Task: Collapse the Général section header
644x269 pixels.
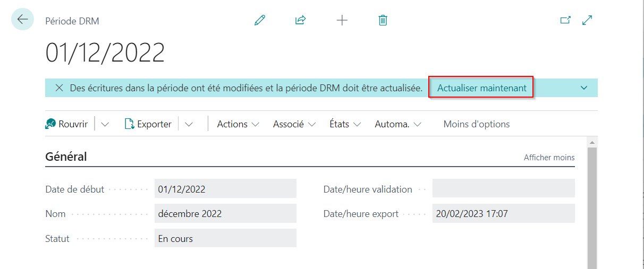Action: click(x=66, y=157)
